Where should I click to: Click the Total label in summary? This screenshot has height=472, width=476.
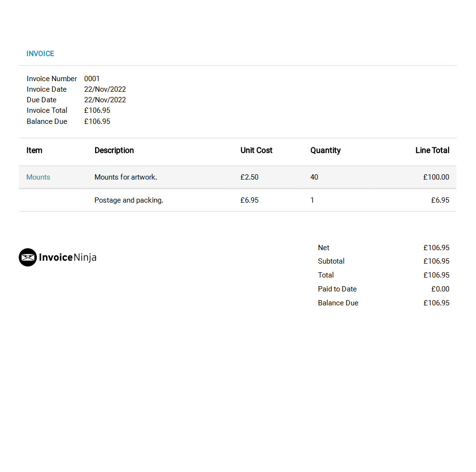tap(326, 275)
